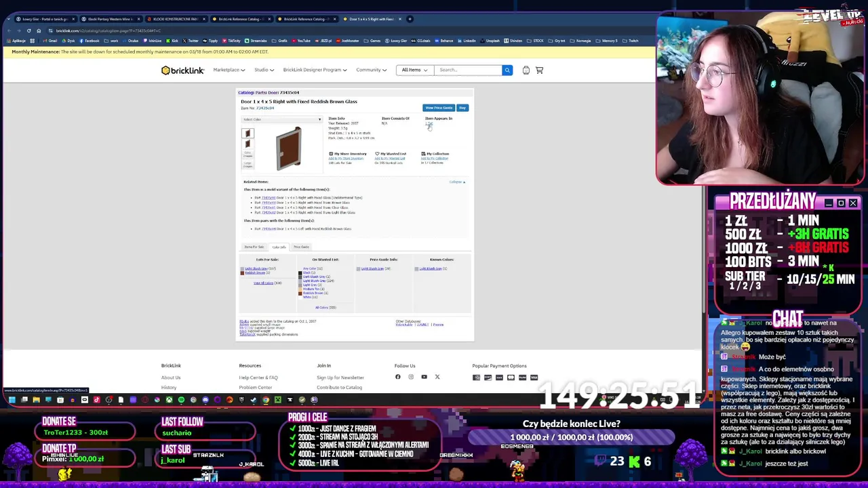The width and height of the screenshot is (868, 488).
Task: Close the overlay panel with X button
Action: (853, 203)
